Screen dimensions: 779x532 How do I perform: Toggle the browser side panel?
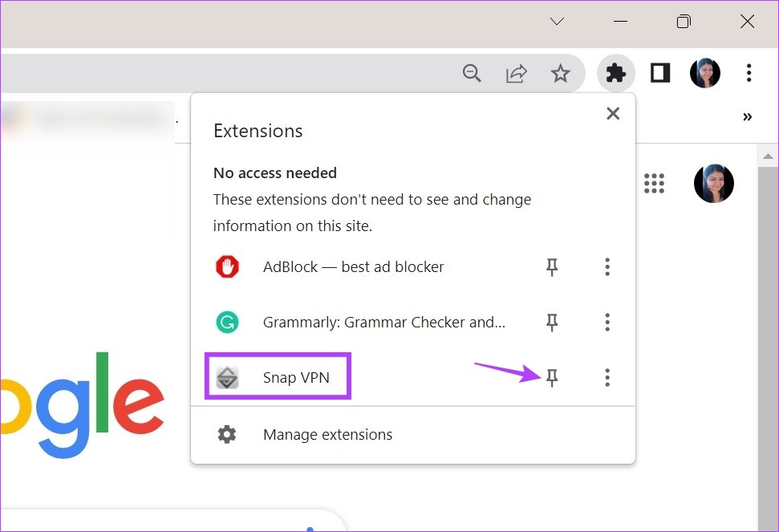click(x=660, y=73)
